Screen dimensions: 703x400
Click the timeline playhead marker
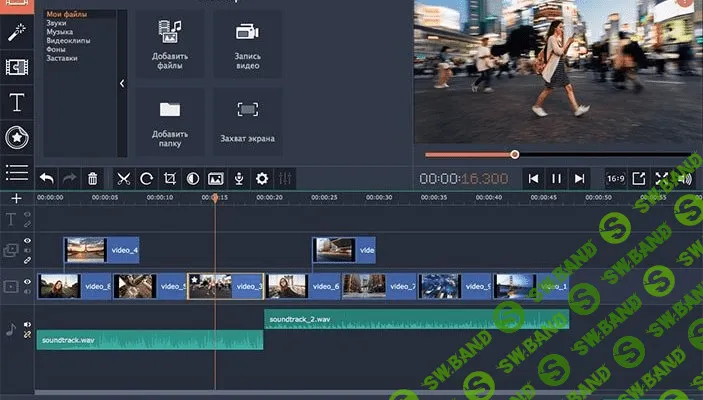coord(215,198)
